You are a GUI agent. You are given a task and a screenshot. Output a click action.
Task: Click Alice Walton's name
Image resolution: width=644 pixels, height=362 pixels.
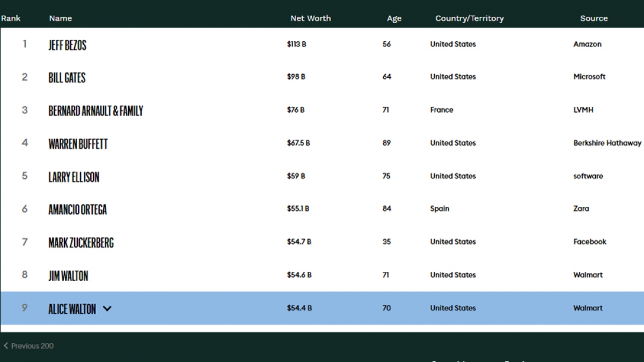(72, 309)
